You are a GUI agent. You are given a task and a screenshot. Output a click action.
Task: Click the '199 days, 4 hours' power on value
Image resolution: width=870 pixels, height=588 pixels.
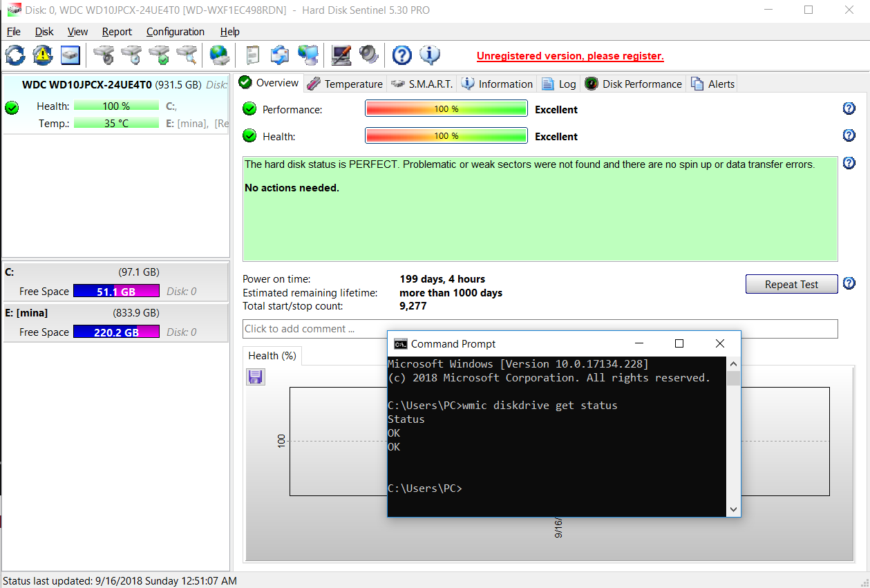coord(442,279)
